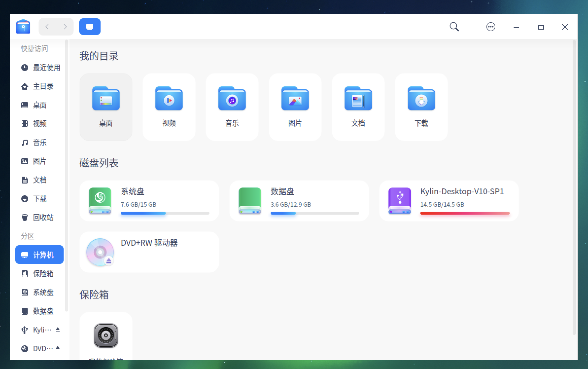Image resolution: width=588 pixels, height=369 pixels.
Task: Click the red Kylin-Desktop-V10-SP1 usage bar
Action: pos(465,213)
